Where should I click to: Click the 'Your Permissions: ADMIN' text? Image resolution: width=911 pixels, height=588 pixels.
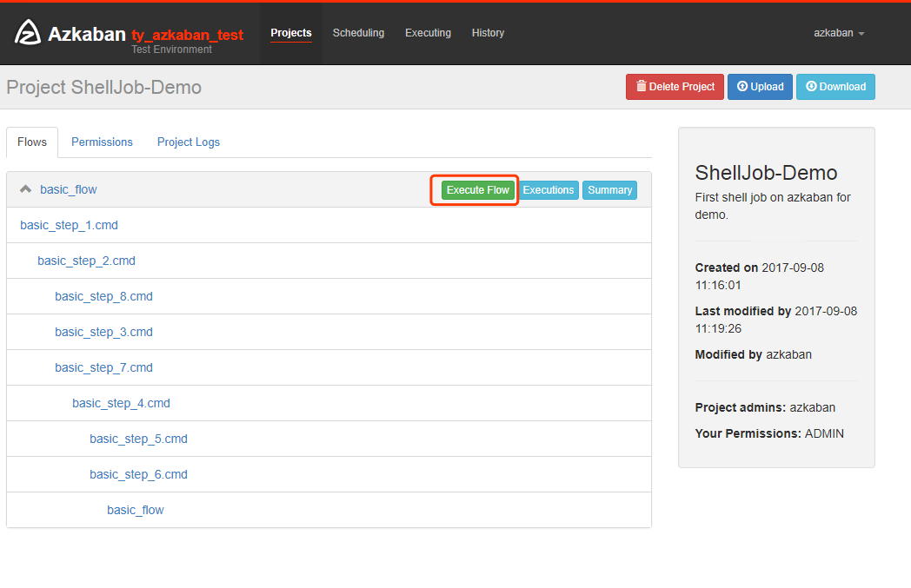point(769,433)
